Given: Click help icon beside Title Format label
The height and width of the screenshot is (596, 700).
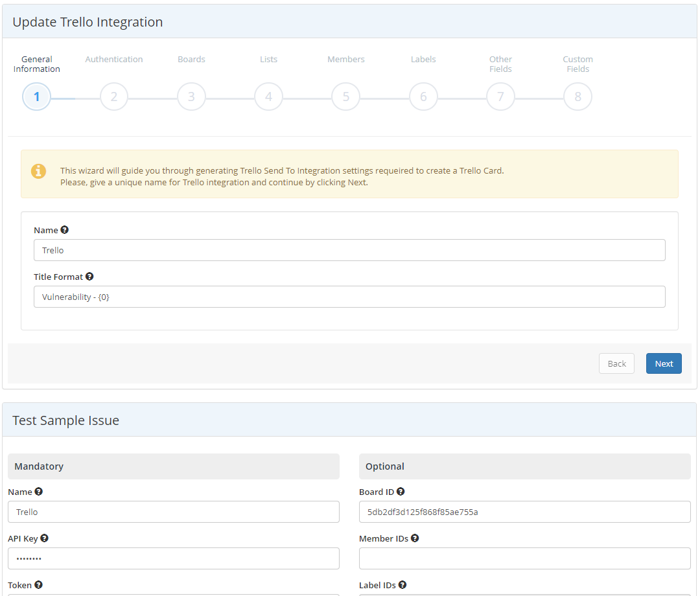Looking at the screenshot, I should click(89, 277).
